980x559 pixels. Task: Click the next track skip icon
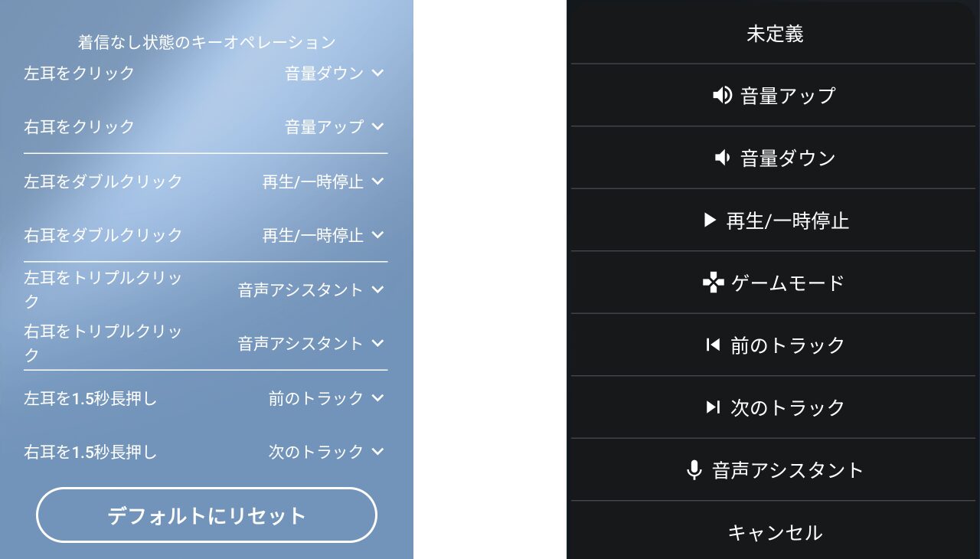coord(713,407)
